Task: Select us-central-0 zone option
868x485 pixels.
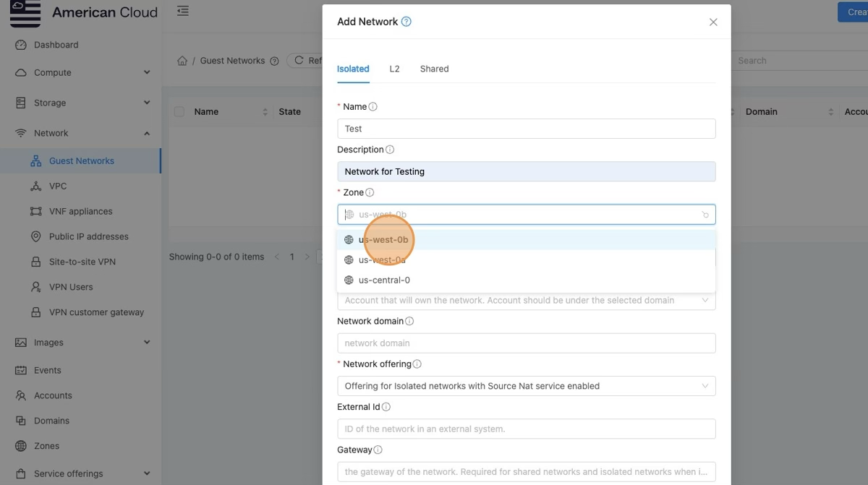Action: (x=384, y=280)
